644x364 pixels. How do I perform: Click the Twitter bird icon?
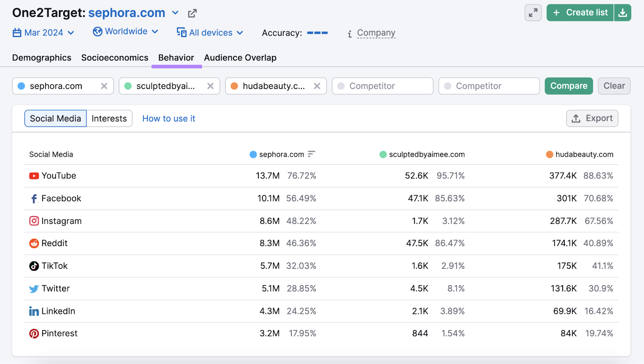(x=34, y=288)
